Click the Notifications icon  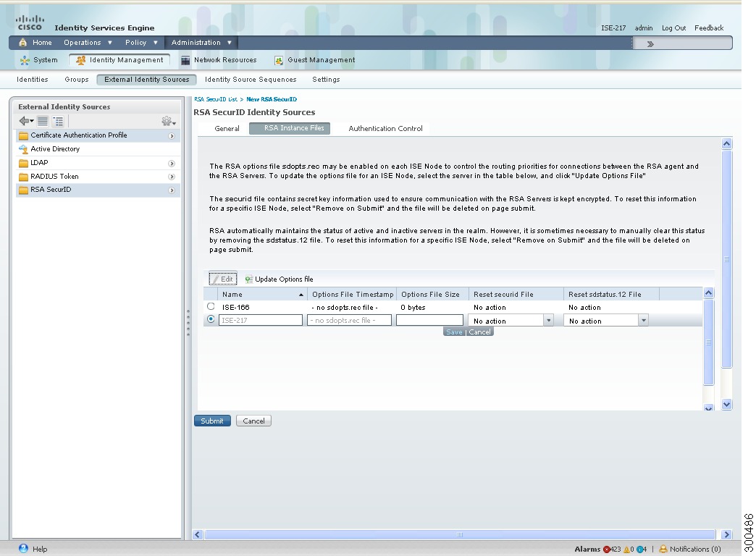click(663, 549)
